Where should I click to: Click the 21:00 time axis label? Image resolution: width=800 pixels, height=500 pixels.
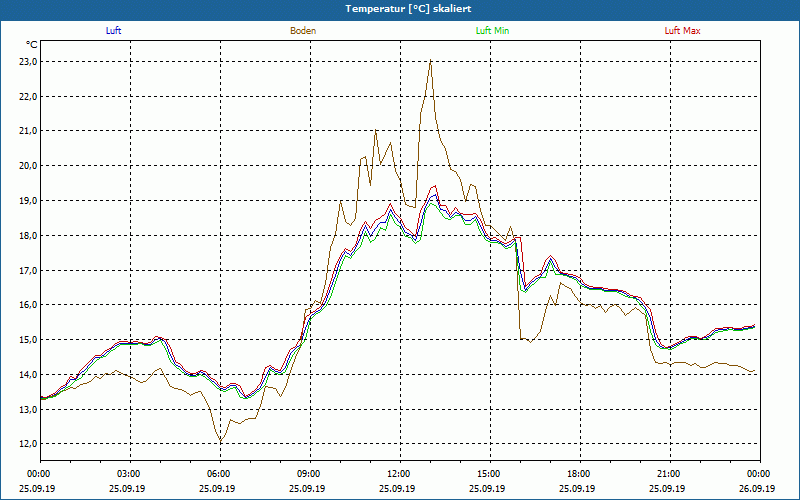click(x=667, y=474)
